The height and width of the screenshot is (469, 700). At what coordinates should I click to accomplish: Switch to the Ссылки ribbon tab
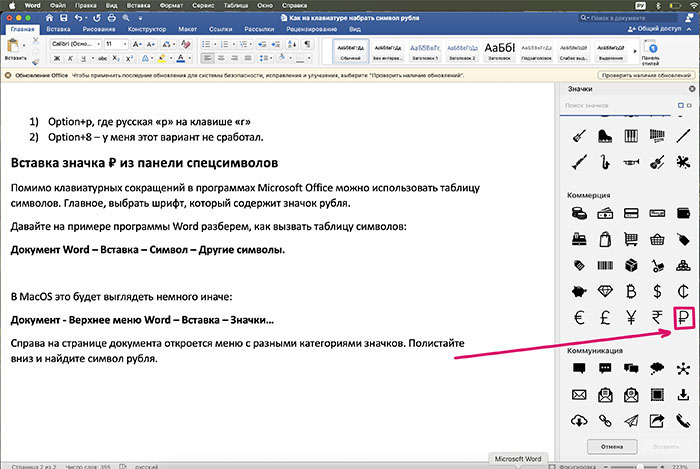point(221,29)
